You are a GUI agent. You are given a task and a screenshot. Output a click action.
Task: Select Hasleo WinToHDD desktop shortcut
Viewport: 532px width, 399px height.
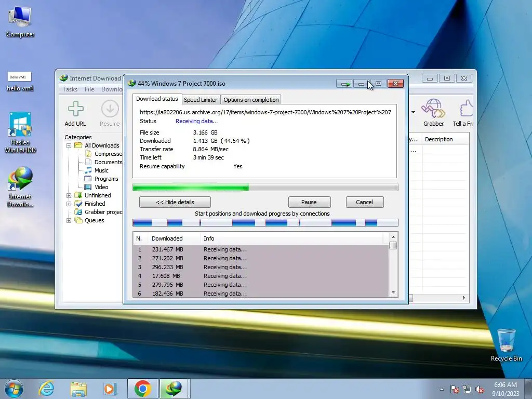(20, 132)
